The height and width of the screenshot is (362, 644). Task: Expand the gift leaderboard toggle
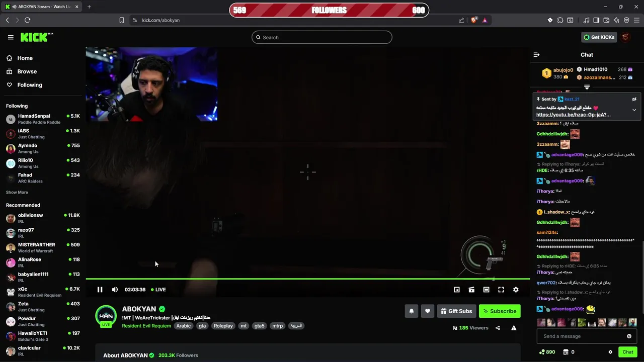tap(587, 87)
